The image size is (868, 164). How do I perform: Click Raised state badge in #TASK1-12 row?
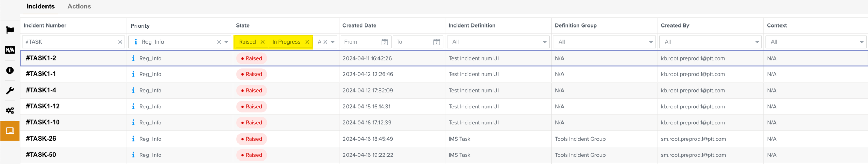point(252,107)
